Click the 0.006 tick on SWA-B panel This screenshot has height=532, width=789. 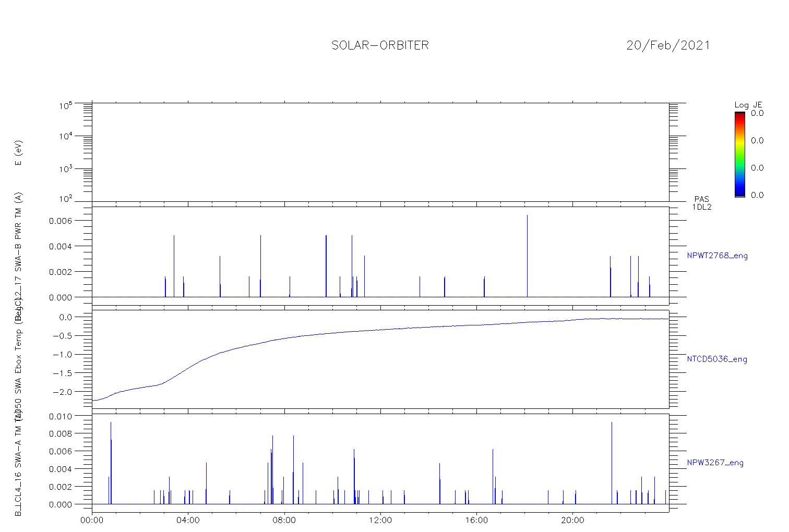(61, 221)
